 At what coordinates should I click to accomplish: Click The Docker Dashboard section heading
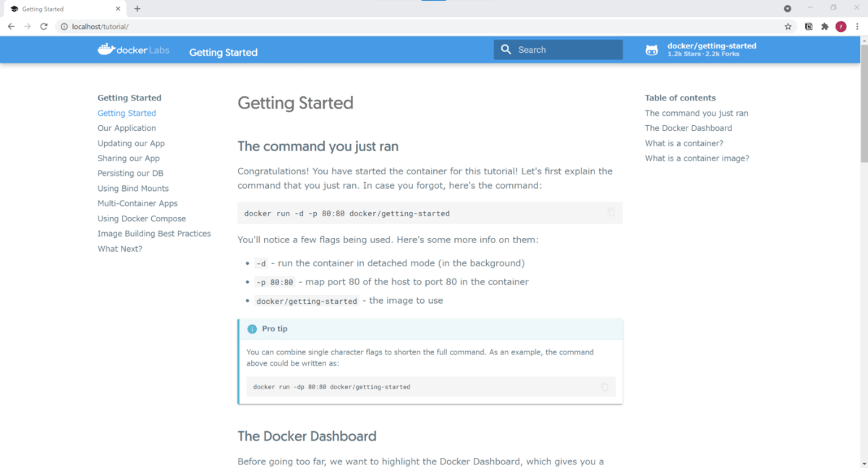point(307,436)
